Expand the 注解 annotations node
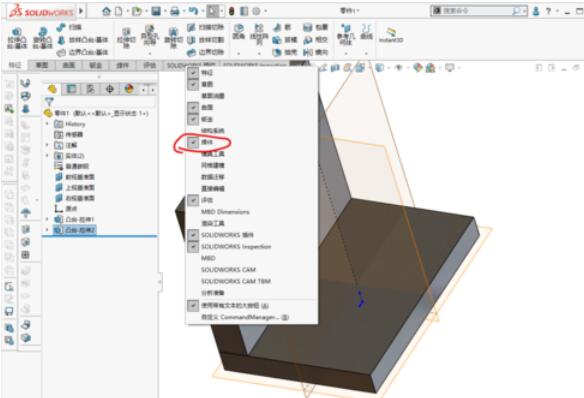Image resolution: width=584 pixels, height=398 pixels. (x=47, y=145)
